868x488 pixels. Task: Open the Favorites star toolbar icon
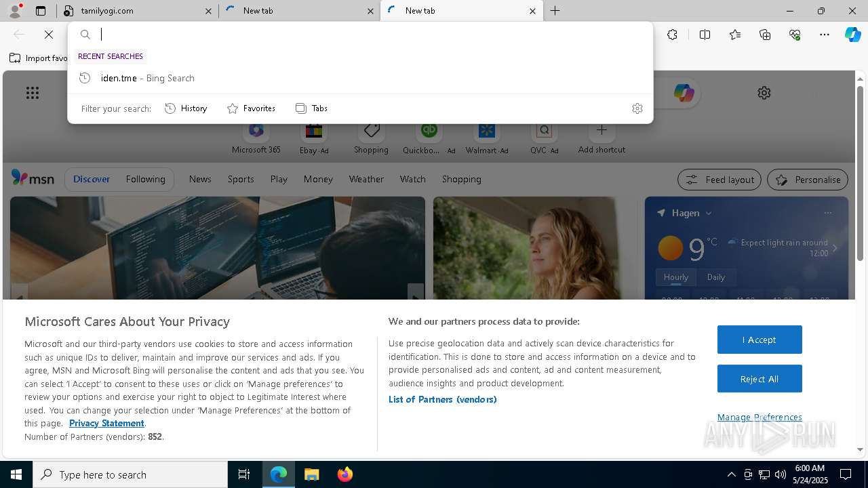point(735,35)
